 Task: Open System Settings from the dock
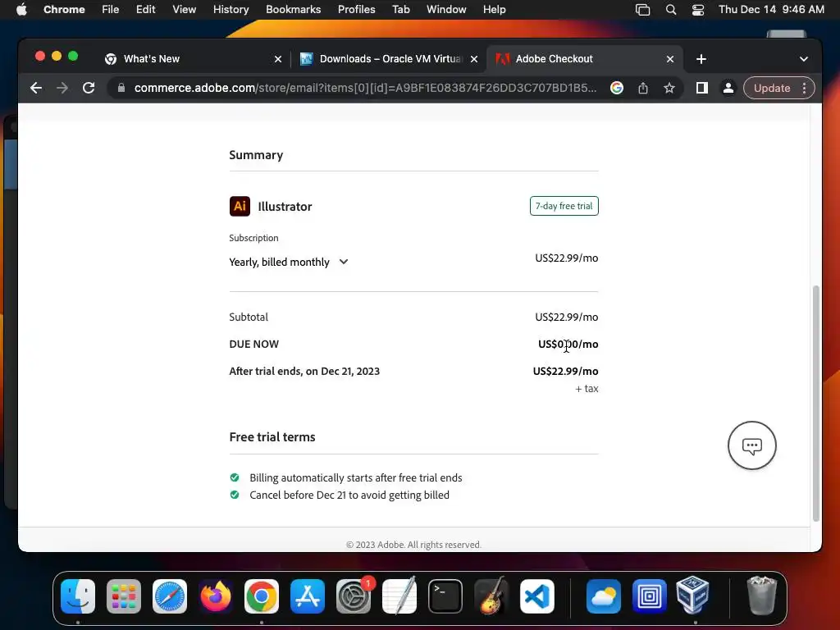(354, 596)
